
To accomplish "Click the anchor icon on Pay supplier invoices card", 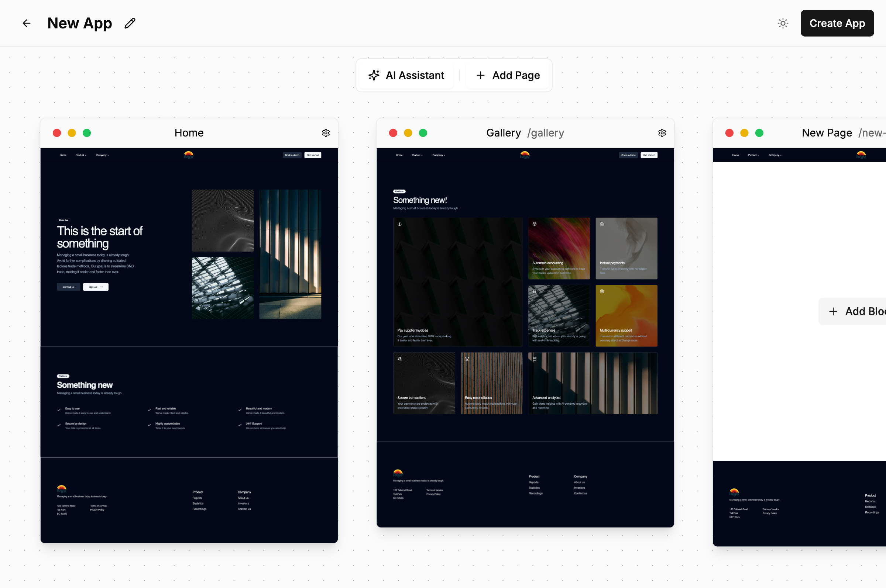I will pyautogui.click(x=400, y=224).
